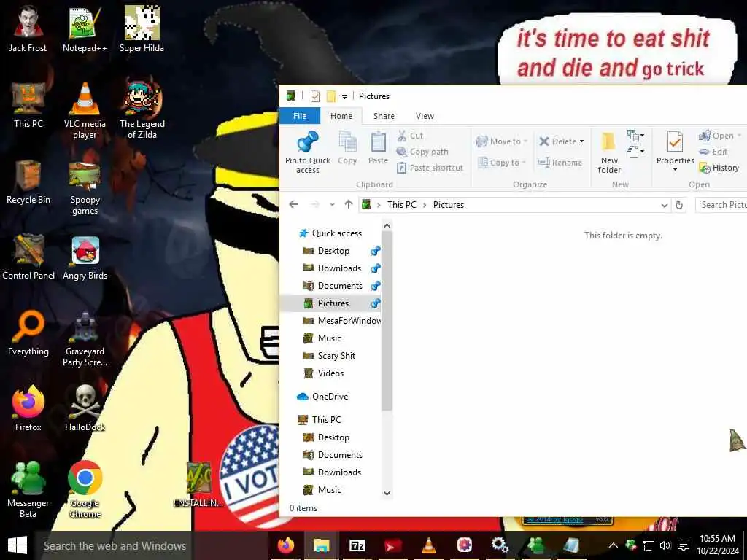747x560 pixels.
Task: Click Windows Start button
Action: coord(18,545)
